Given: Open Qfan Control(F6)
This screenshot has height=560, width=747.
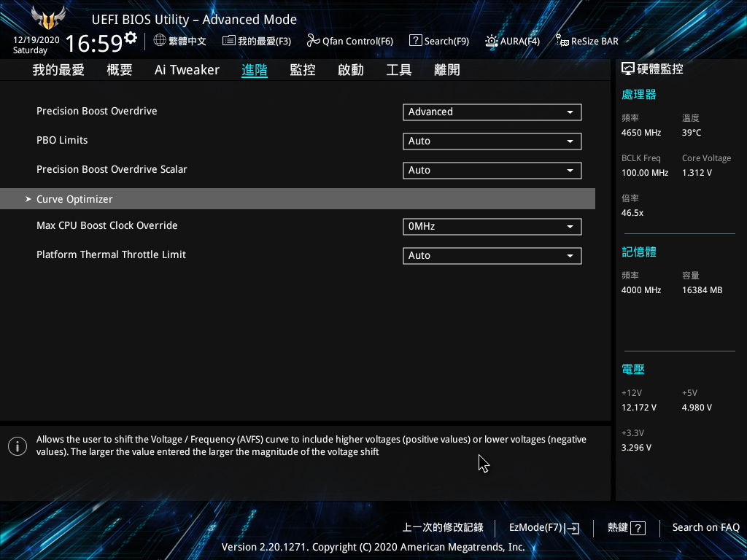Looking at the screenshot, I should coord(350,41).
